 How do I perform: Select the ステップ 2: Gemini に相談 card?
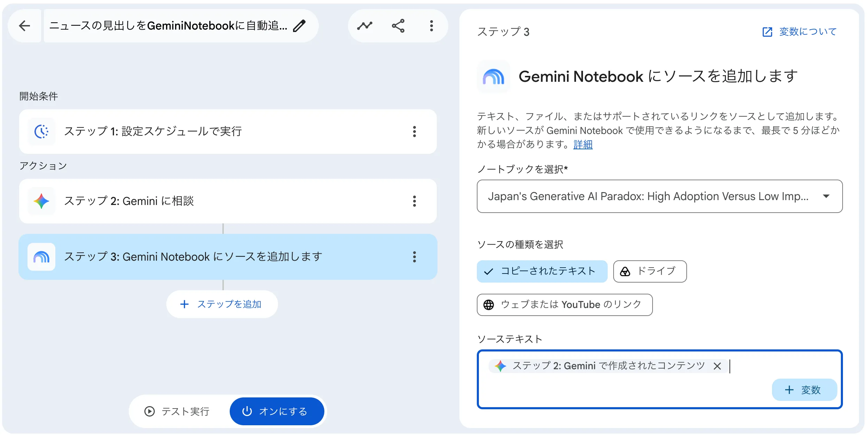click(228, 201)
